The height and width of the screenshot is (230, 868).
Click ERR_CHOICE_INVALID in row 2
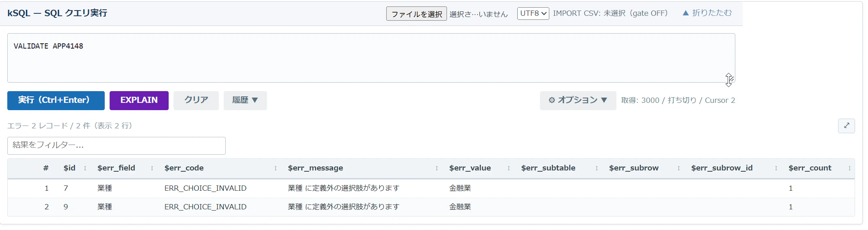click(205, 207)
